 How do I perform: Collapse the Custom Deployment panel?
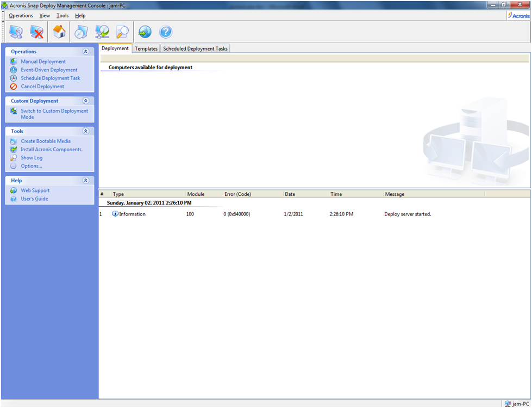86,101
